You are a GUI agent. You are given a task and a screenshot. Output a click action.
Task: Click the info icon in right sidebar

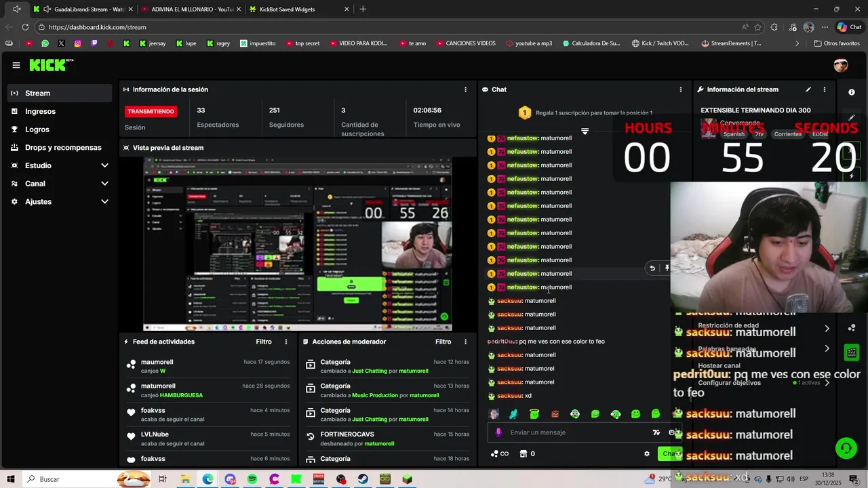click(852, 92)
